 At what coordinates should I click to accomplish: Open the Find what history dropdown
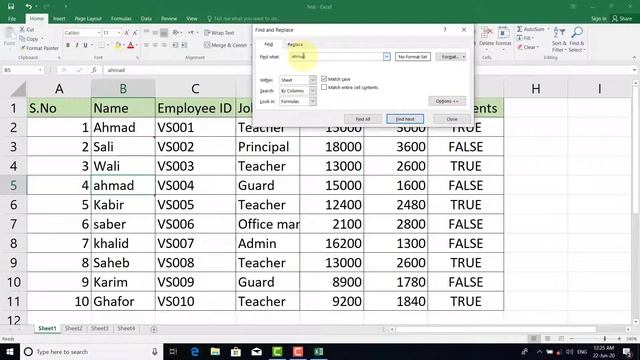(x=387, y=57)
